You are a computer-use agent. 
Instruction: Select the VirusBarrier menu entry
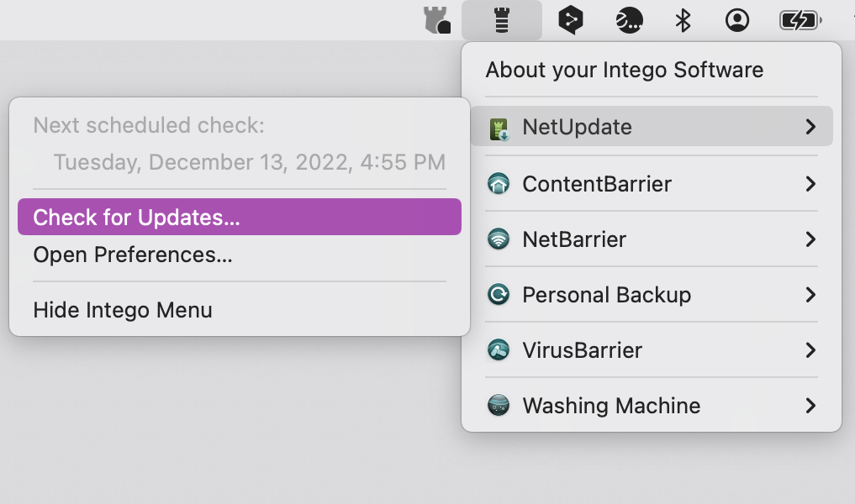[582, 350]
